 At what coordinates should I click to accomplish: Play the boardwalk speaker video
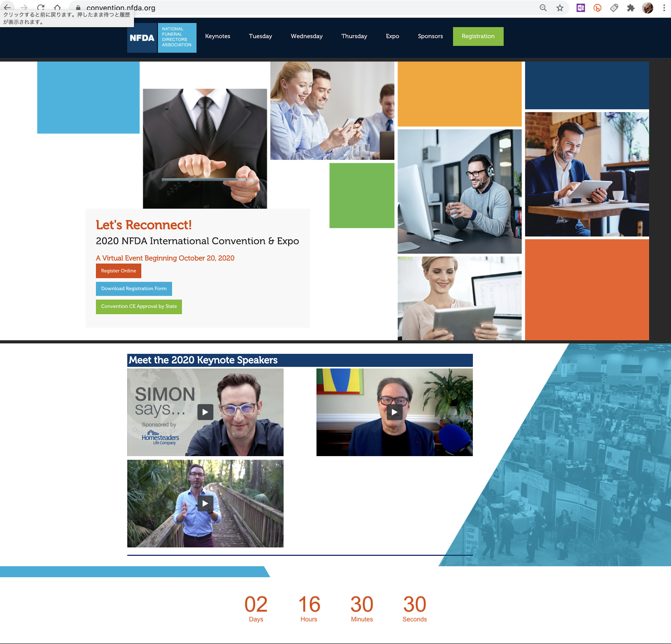[x=205, y=503]
